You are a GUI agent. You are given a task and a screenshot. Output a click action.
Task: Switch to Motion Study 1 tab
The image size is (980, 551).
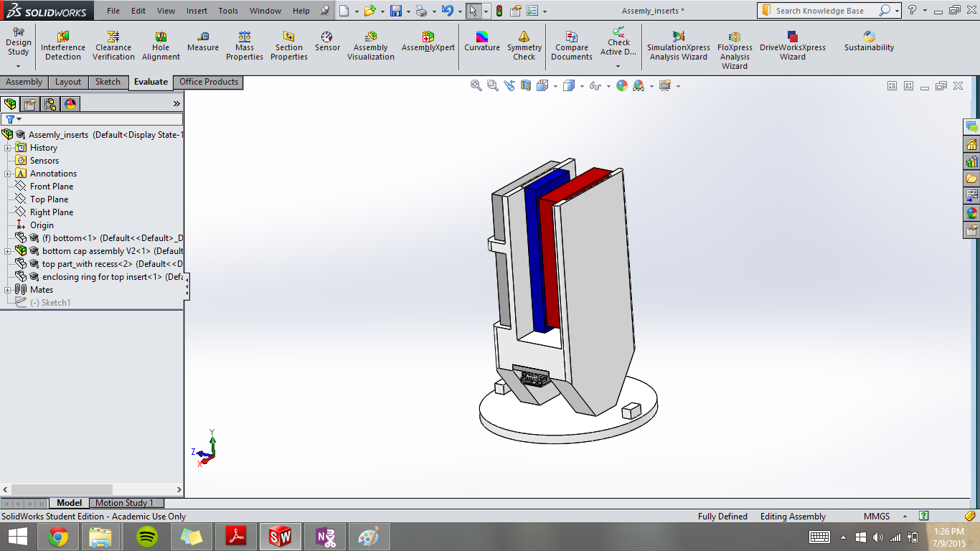[124, 503]
